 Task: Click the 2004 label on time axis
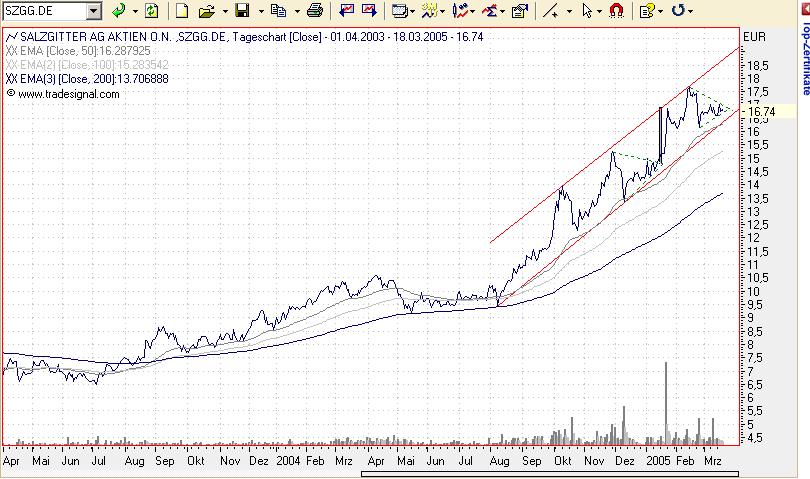[x=288, y=460]
